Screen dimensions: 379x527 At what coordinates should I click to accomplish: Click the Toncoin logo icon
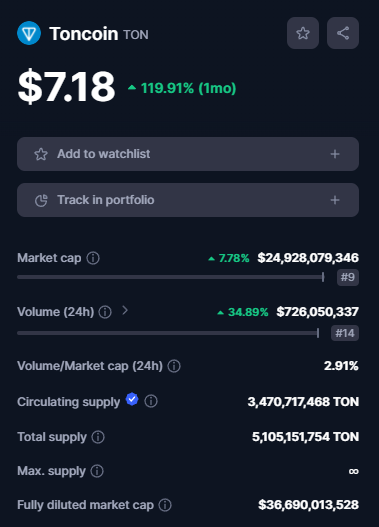click(x=29, y=33)
